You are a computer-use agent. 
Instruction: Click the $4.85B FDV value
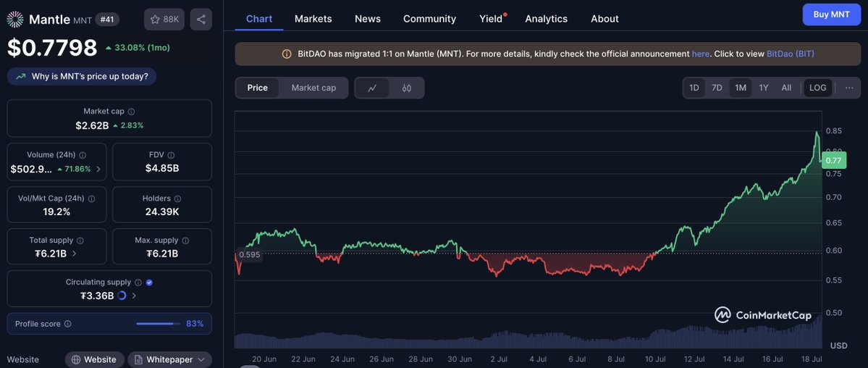pos(162,169)
